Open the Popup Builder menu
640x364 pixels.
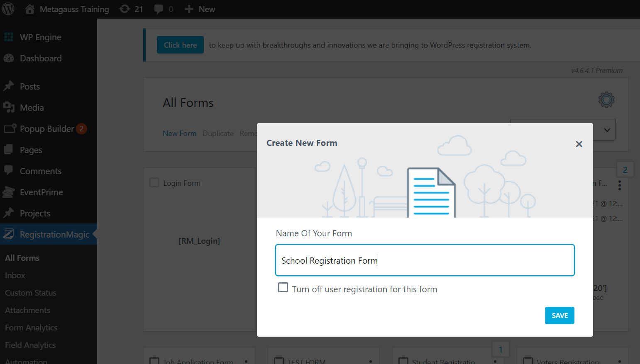point(46,129)
